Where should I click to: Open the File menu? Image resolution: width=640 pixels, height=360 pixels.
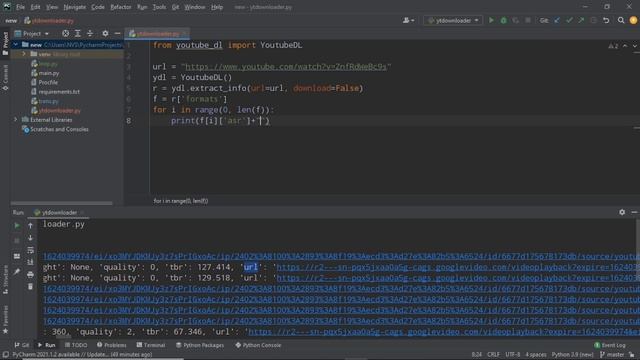click(20, 7)
